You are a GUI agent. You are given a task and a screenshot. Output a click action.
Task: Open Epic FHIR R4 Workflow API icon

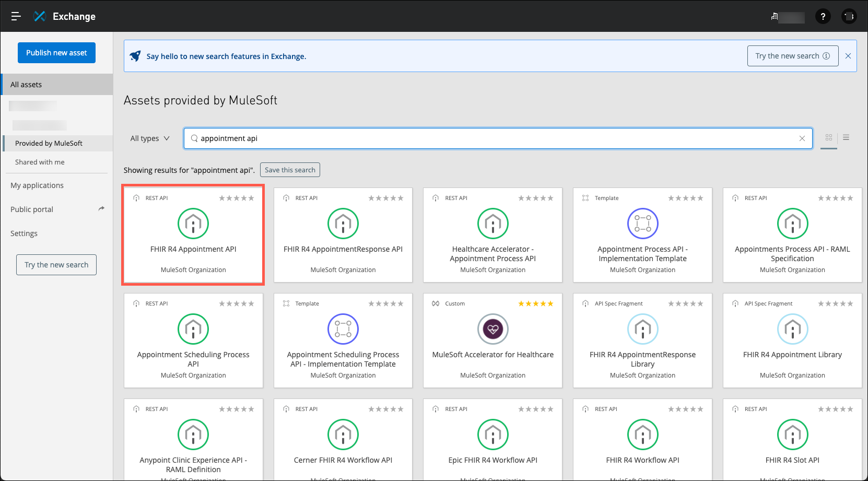[x=493, y=435]
